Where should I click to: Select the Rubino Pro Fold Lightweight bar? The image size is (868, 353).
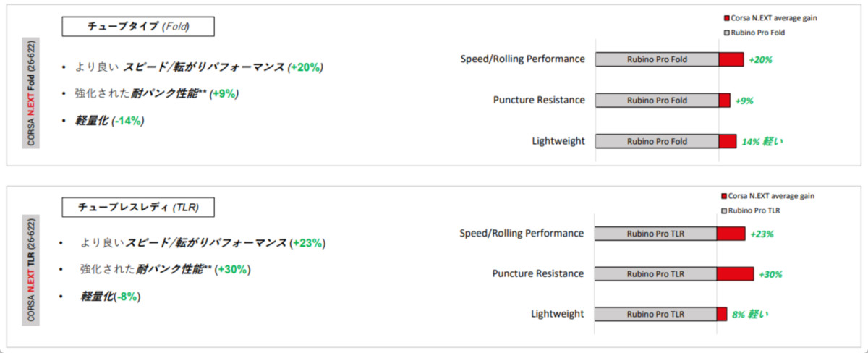[x=657, y=141]
